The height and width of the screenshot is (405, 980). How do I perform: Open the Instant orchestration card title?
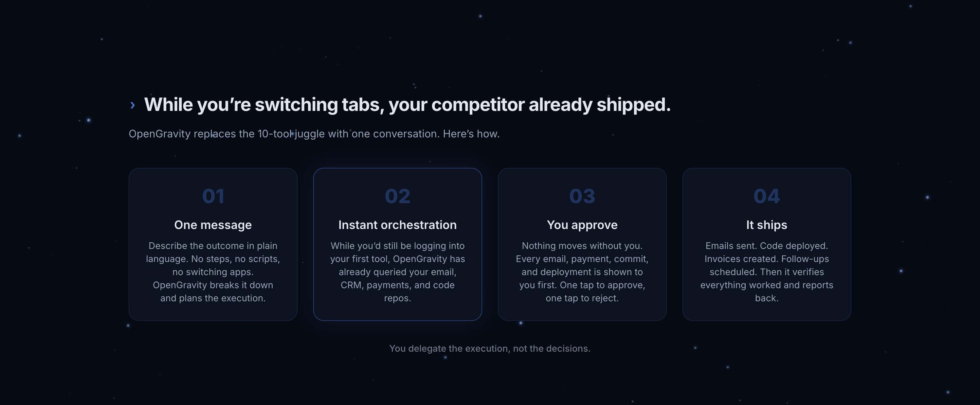tap(398, 225)
